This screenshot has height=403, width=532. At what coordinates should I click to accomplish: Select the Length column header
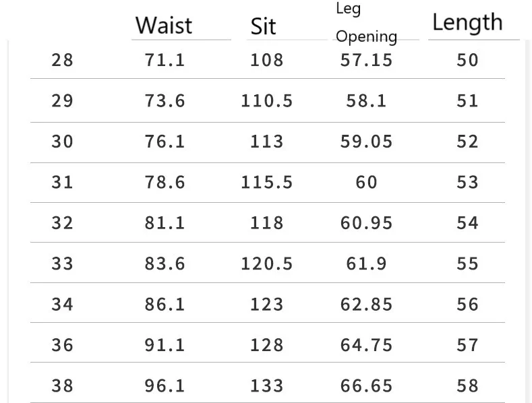click(467, 22)
